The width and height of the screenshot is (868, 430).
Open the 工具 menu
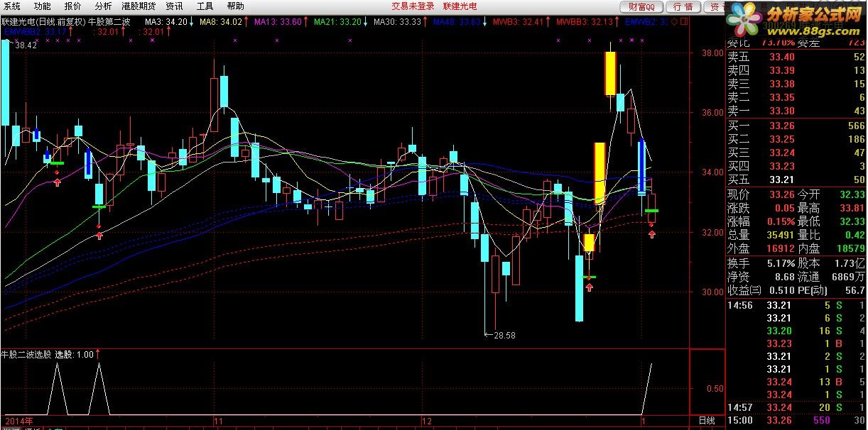tap(205, 6)
